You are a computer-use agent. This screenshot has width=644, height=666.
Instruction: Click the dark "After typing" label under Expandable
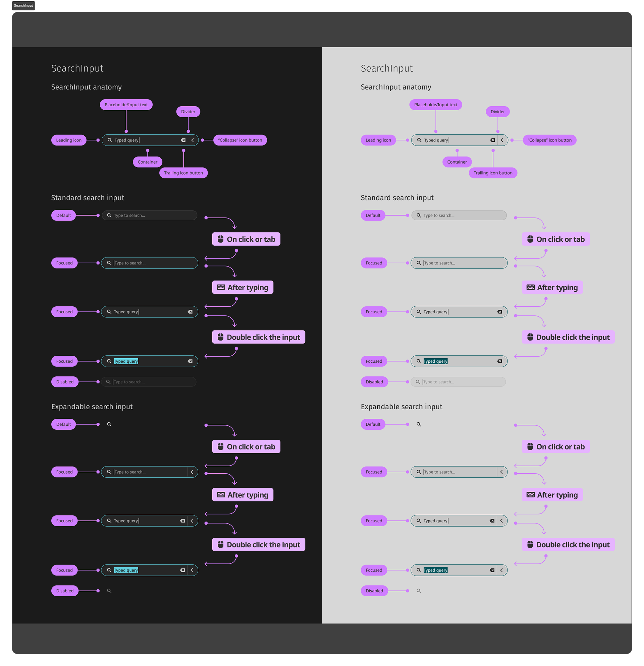[x=243, y=495]
